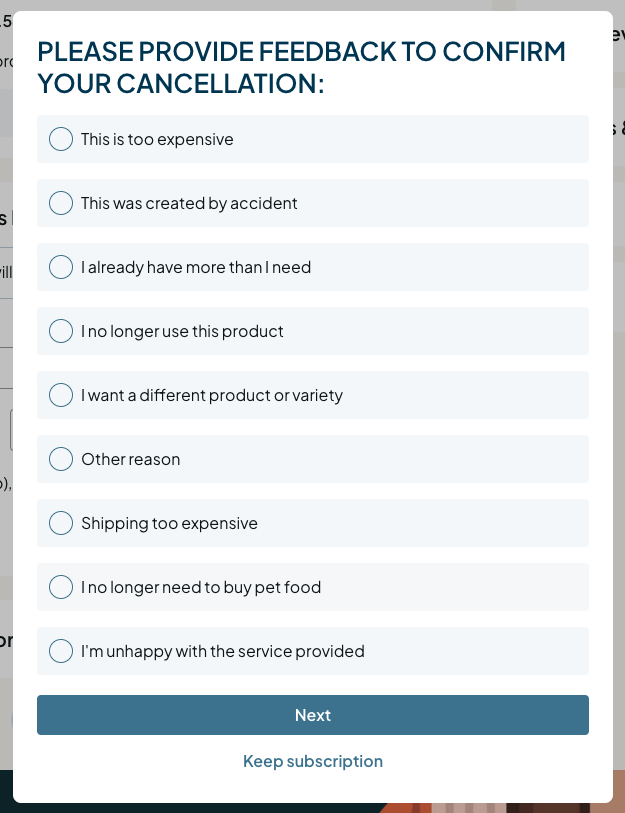Click the Keep subscription link

(x=313, y=761)
